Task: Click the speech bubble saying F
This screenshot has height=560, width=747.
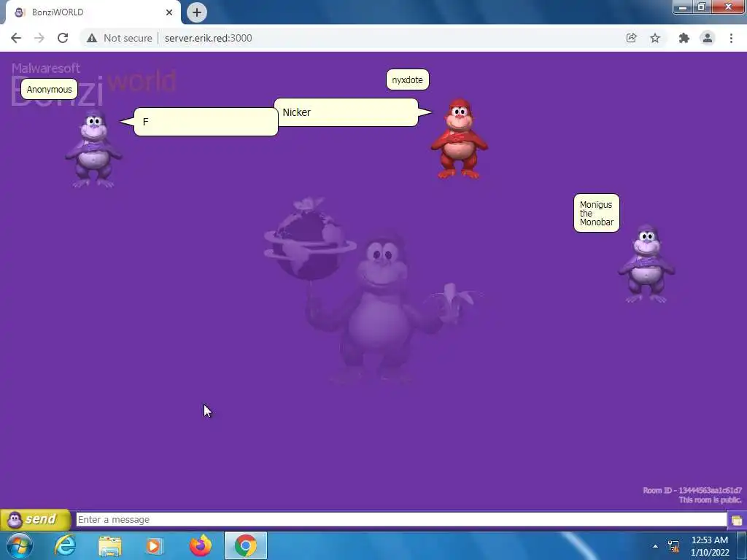Action: (x=206, y=122)
